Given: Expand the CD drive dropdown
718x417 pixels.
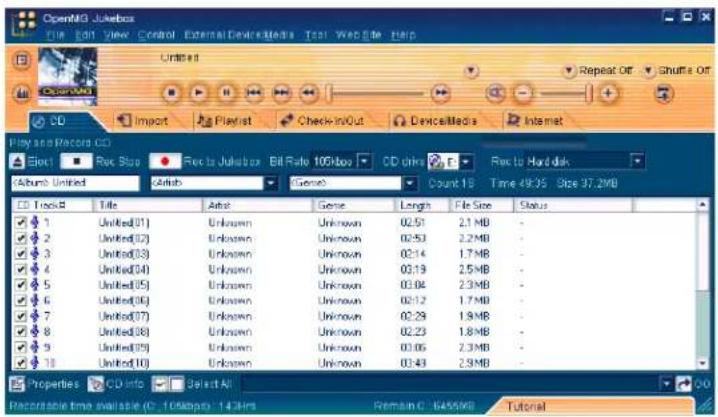Looking at the screenshot, I should pyautogui.click(x=465, y=162).
